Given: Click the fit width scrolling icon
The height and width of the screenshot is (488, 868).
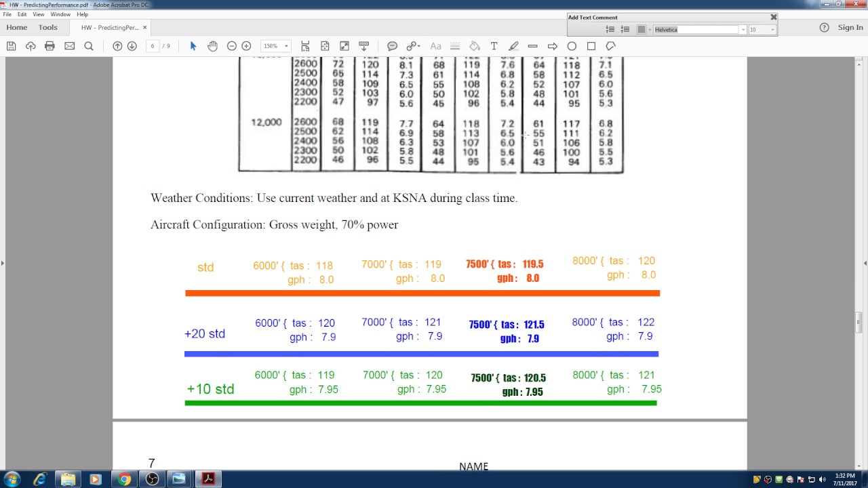Looking at the screenshot, I should click(x=305, y=46).
